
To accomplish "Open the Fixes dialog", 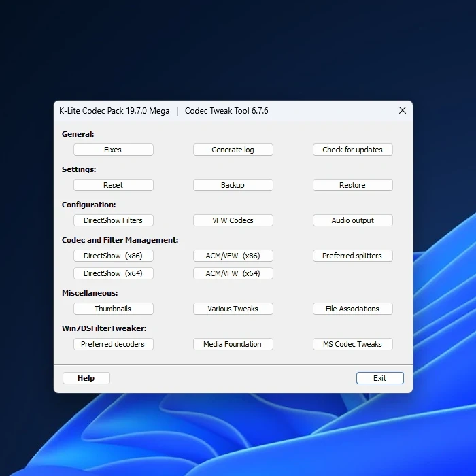I will point(114,150).
